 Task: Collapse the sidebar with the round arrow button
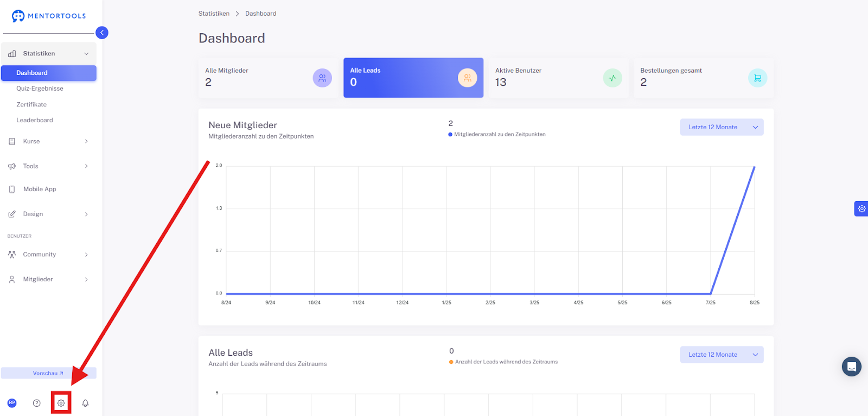coord(102,33)
